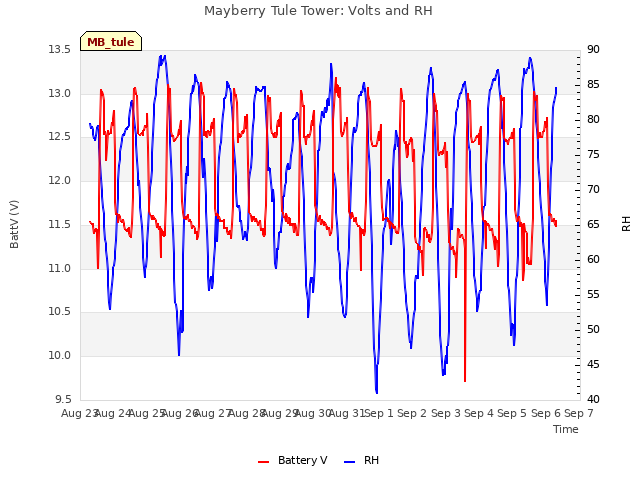This screenshot has height=480, width=640.
Task: Click the 85 right axis tick
Action: tap(593, 84)
